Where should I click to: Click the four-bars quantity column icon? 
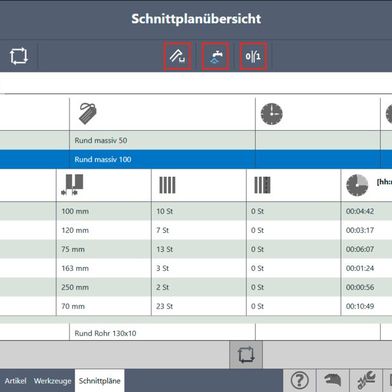click(167, 185)
